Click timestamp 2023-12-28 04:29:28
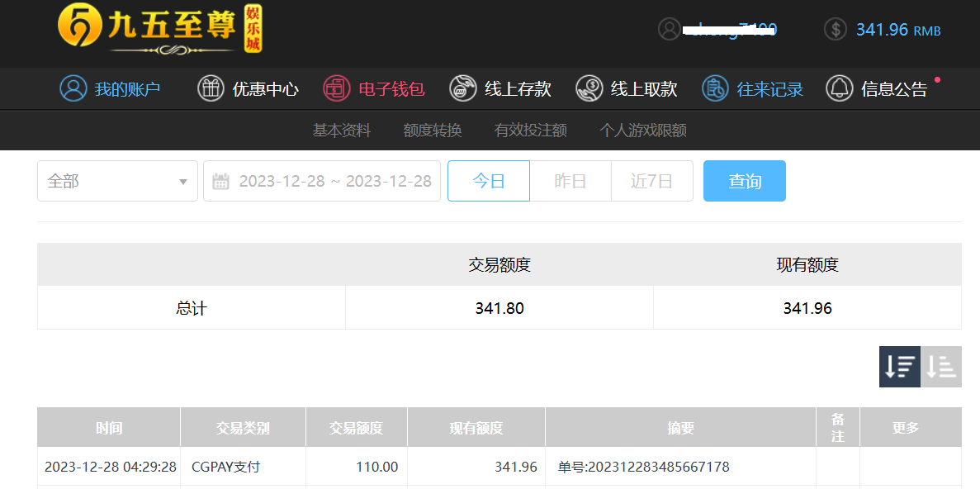The image size is (980, 489). click(110, 468)
